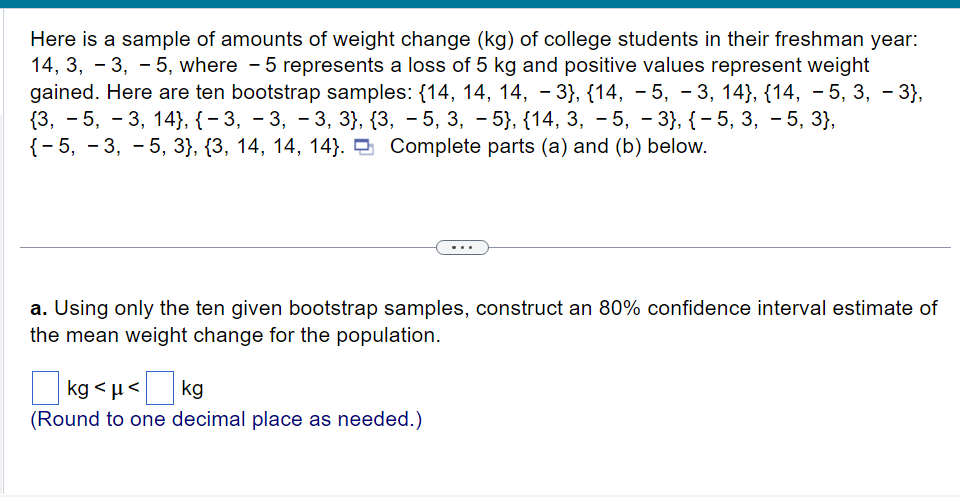The image size is (960, 497).
Task: Click the horizontal divider line right of ellipsis
Action: 720,246
